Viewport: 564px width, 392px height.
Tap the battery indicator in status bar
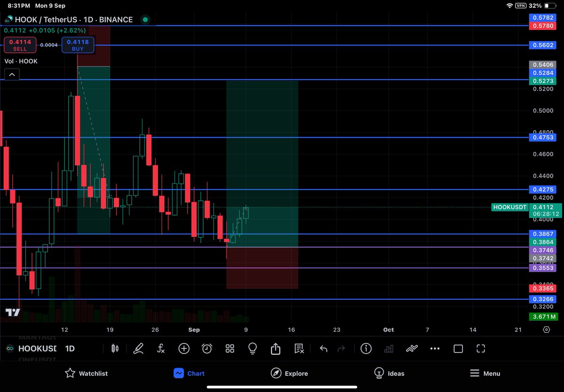[x=551, y=6]
